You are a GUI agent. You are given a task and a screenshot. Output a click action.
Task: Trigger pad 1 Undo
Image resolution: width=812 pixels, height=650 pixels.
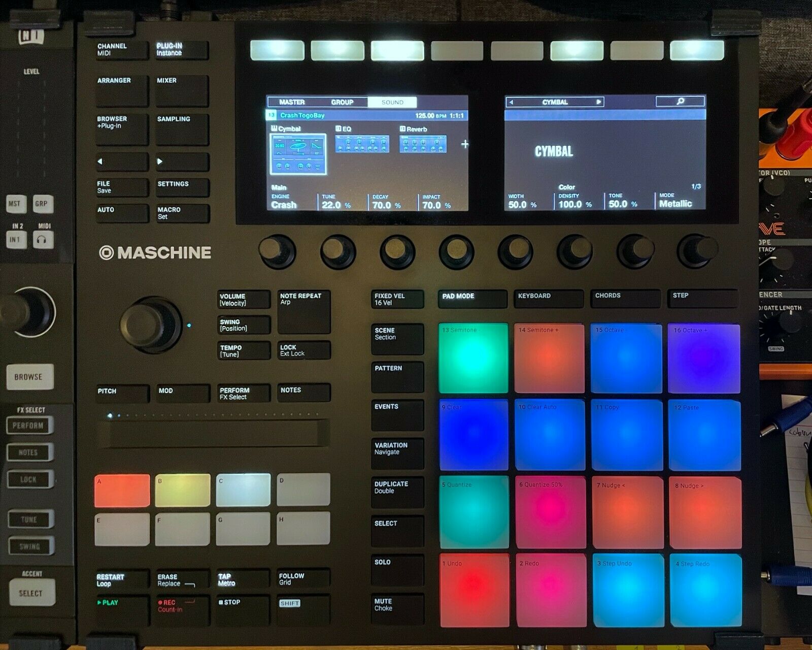pos(474,590)
